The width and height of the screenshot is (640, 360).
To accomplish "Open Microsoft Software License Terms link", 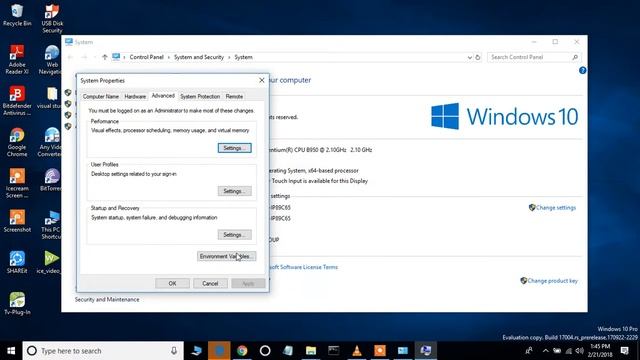I will click(304, 267).
